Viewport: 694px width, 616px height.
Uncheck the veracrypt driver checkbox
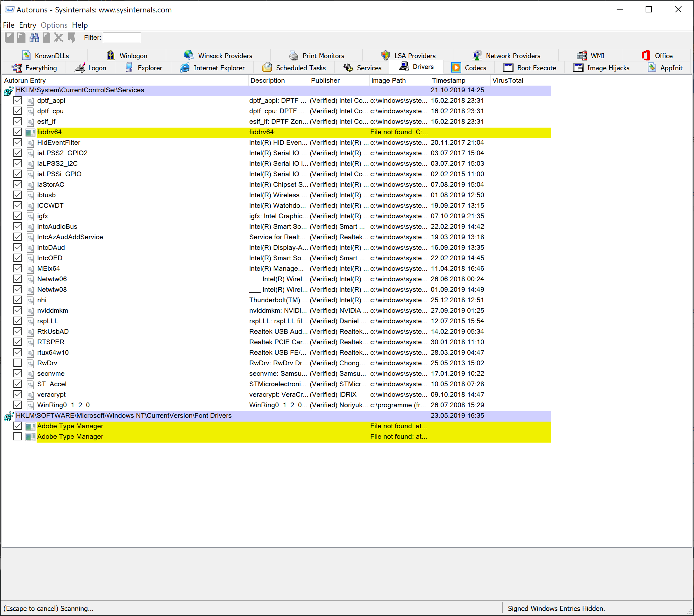pos(18,395)
